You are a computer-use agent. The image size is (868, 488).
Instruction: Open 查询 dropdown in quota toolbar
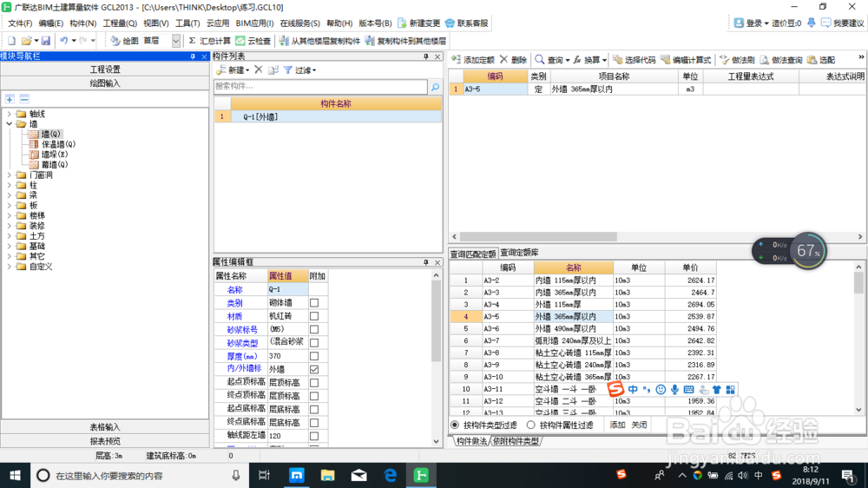click(552, 60)
